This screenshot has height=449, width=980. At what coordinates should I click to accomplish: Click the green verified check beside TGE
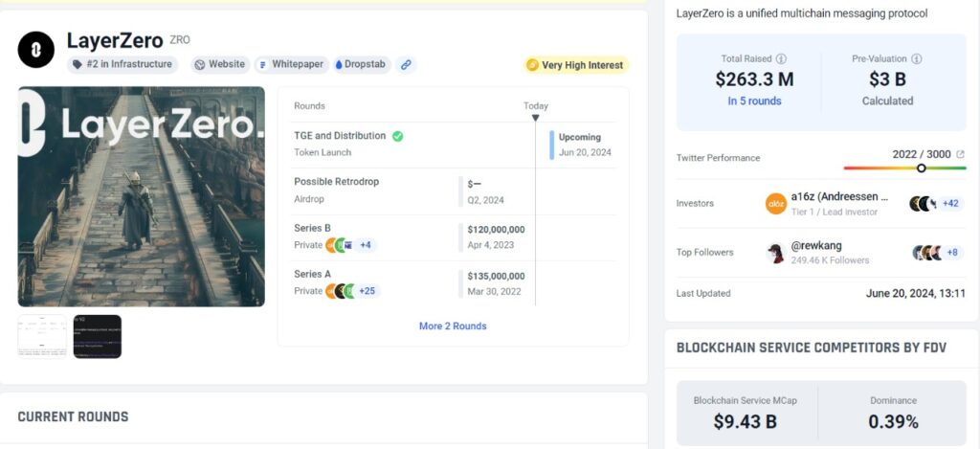coord(397,136)
